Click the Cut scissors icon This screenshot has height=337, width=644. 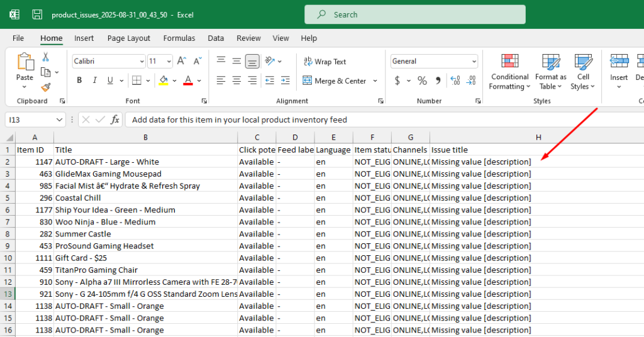[45, 57]
